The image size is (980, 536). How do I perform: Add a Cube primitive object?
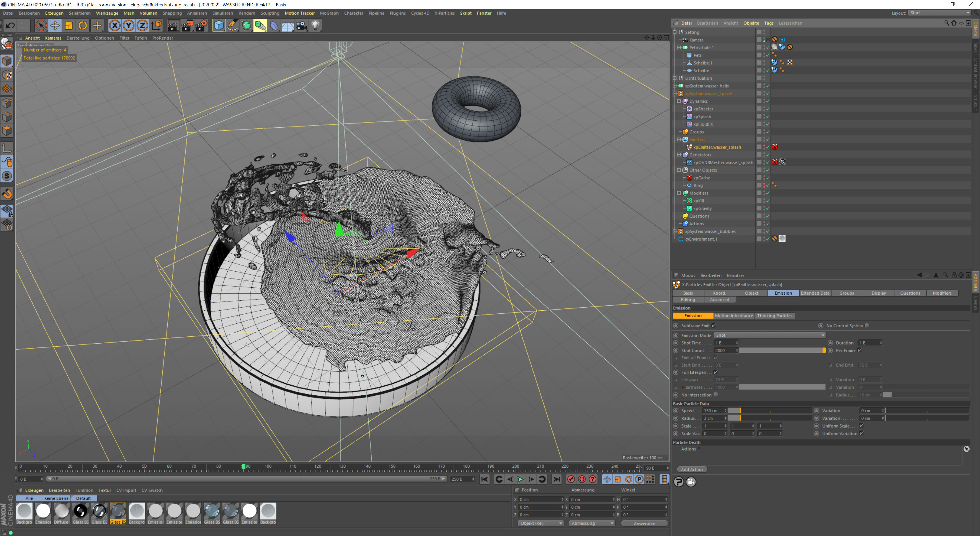coord(219,26)
